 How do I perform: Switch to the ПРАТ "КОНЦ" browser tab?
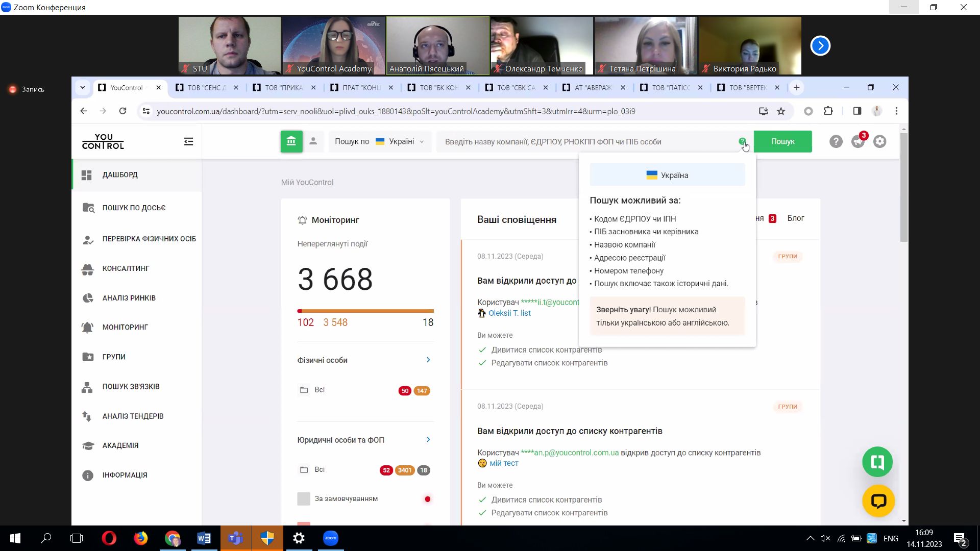[x=362, y=88]
